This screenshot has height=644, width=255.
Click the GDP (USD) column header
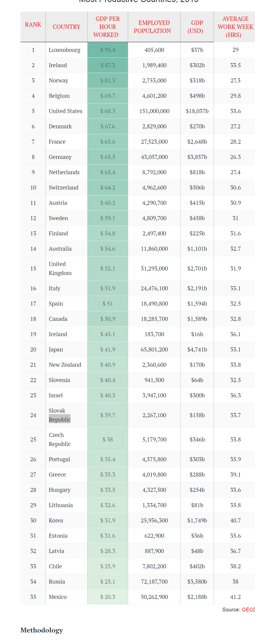(x=197, y=27)
